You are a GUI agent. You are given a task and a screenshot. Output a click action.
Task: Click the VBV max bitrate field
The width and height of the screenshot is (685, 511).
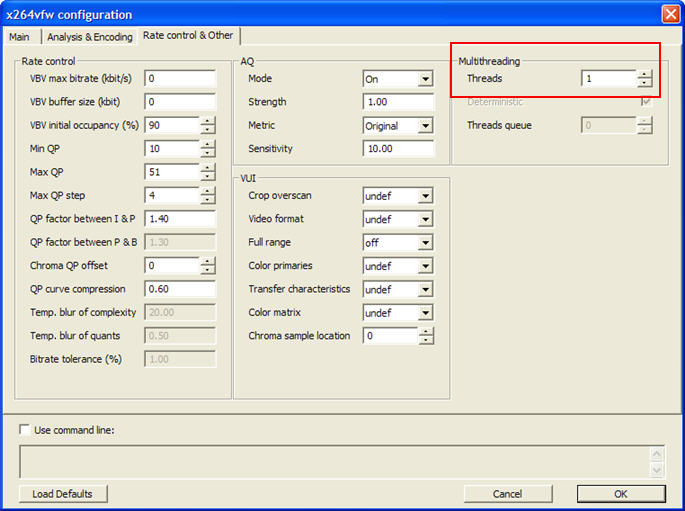tap(180, 79)
